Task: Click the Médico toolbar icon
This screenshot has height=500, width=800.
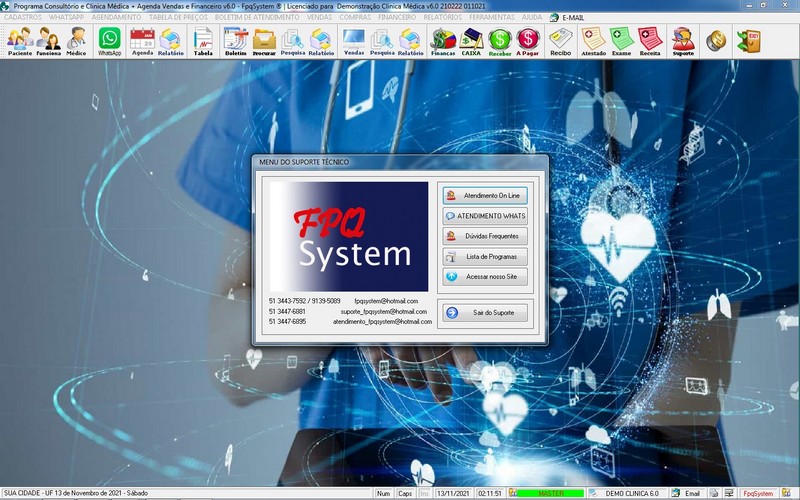Action: pos(76,41)
